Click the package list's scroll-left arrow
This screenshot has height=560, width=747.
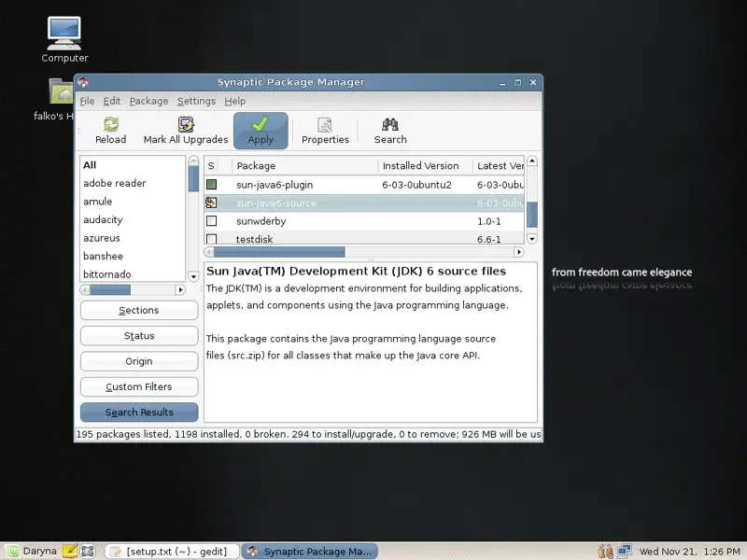pyautogui.click(x=209, y=252)
